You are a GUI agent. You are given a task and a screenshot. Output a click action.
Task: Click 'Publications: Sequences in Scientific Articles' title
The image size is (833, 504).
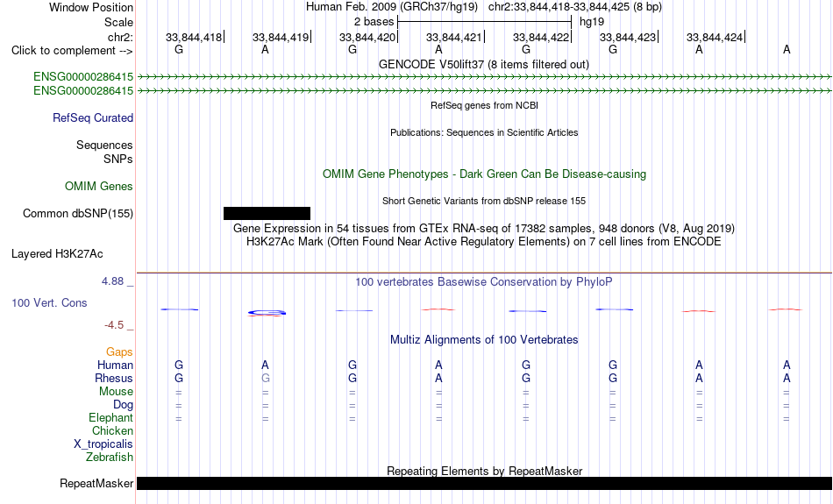[x=484, y=132]
